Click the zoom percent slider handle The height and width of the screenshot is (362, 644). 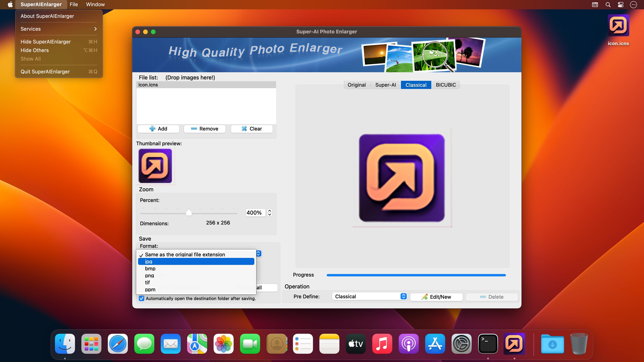189,212
